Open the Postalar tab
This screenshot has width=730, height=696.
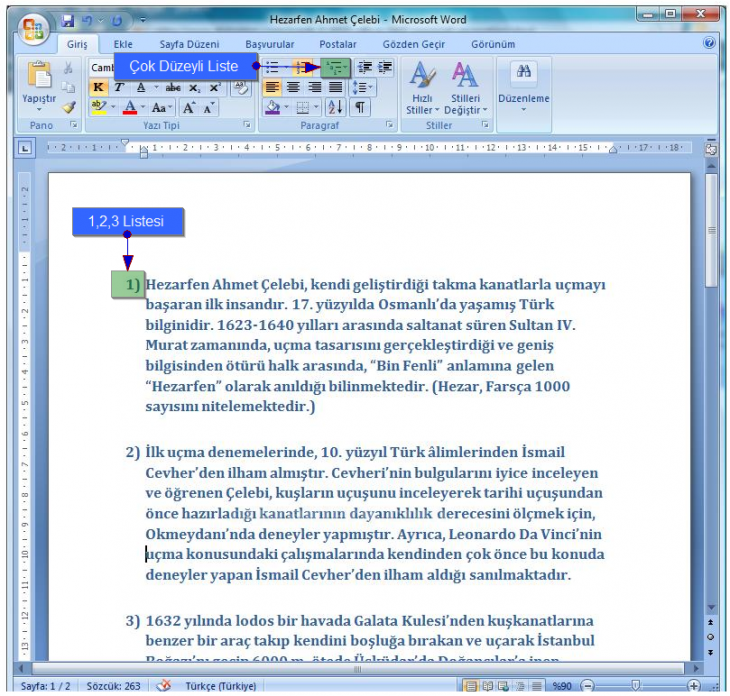click(338, 44)
